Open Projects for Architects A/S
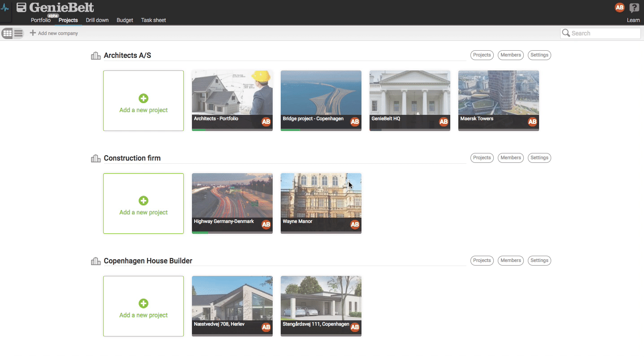The image size is (644, 358). (482, 55)
